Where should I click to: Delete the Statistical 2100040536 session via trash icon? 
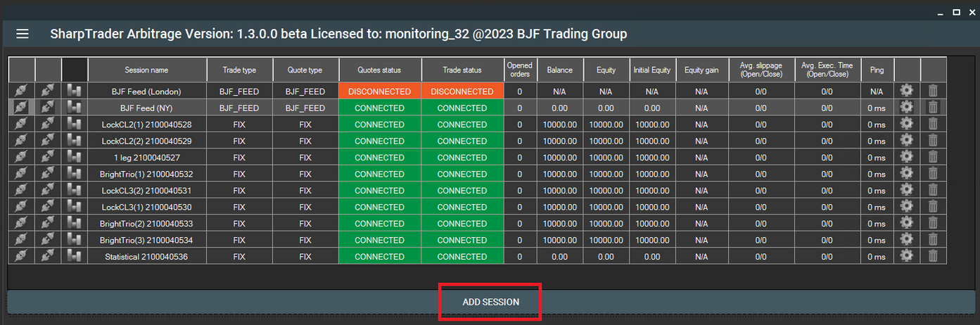coord(933,257)
